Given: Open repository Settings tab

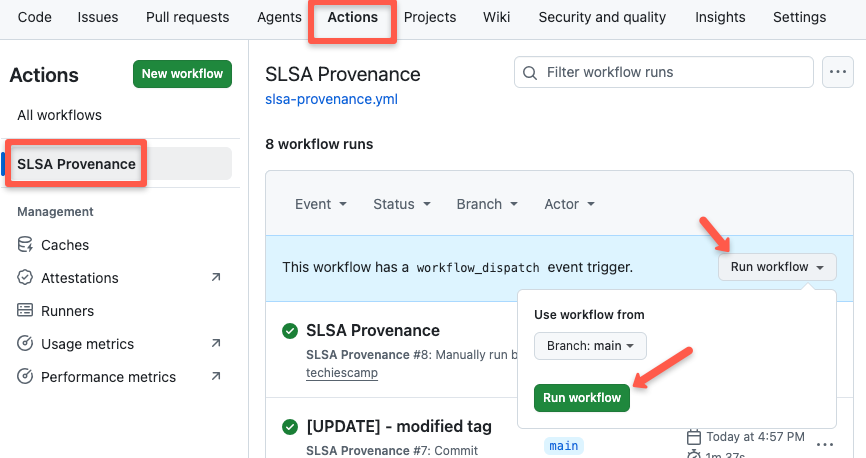Looking at the screenshot, I should pyautogui.click(x=799, y=17).
